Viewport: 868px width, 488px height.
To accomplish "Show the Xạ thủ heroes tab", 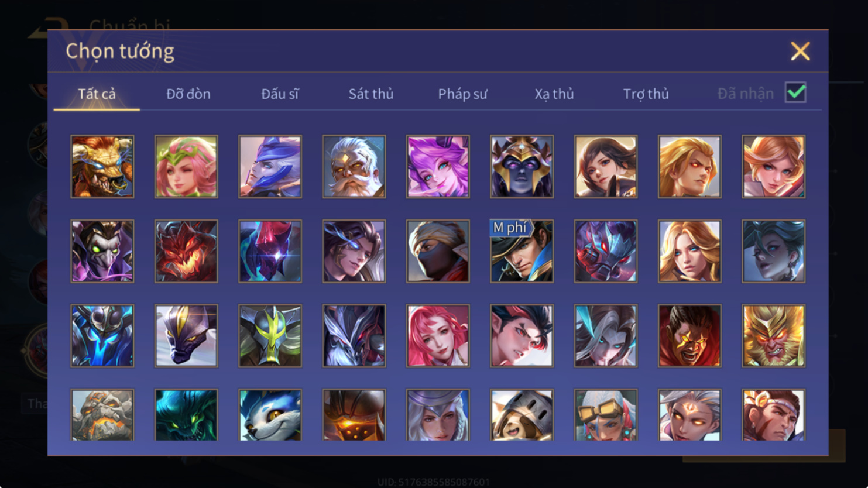I will (554, 94).
